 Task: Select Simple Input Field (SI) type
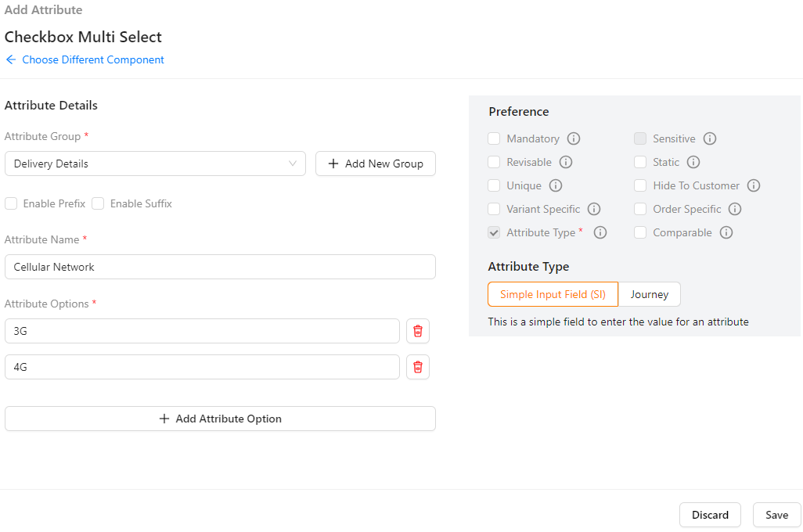(553, 294)
